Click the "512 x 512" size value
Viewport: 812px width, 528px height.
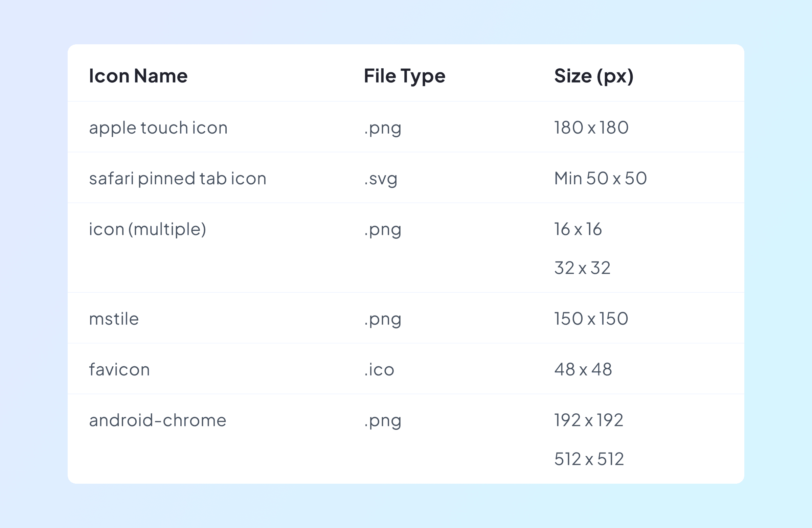point(589,459)
